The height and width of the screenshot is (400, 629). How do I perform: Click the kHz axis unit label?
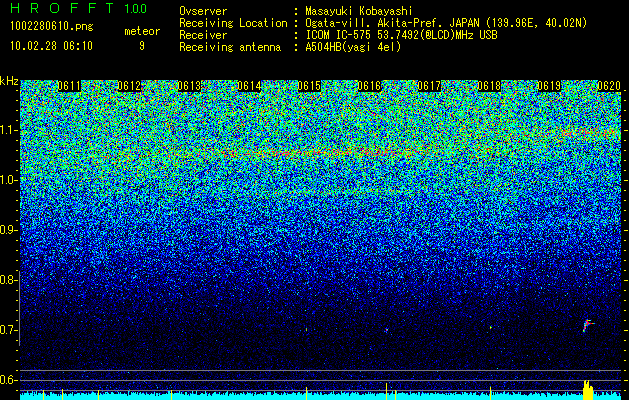click(x=9, y=81)
